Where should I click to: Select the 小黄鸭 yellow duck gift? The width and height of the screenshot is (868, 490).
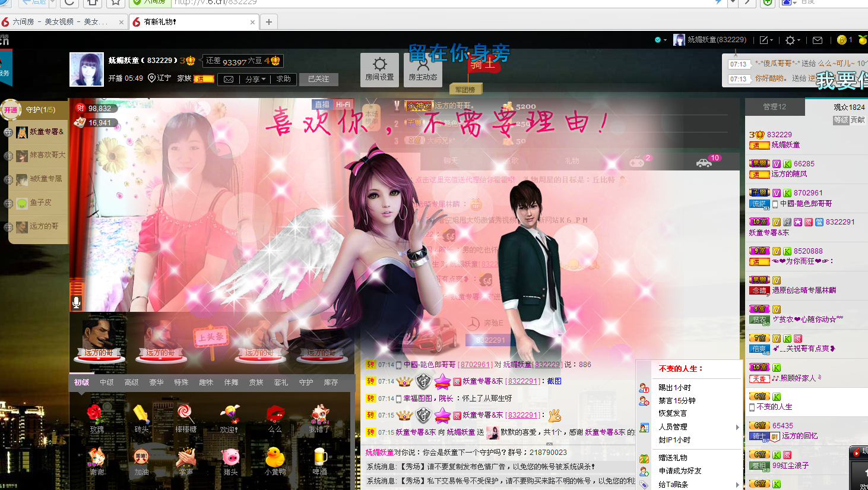pyautogui.click(x=275, y=456)
